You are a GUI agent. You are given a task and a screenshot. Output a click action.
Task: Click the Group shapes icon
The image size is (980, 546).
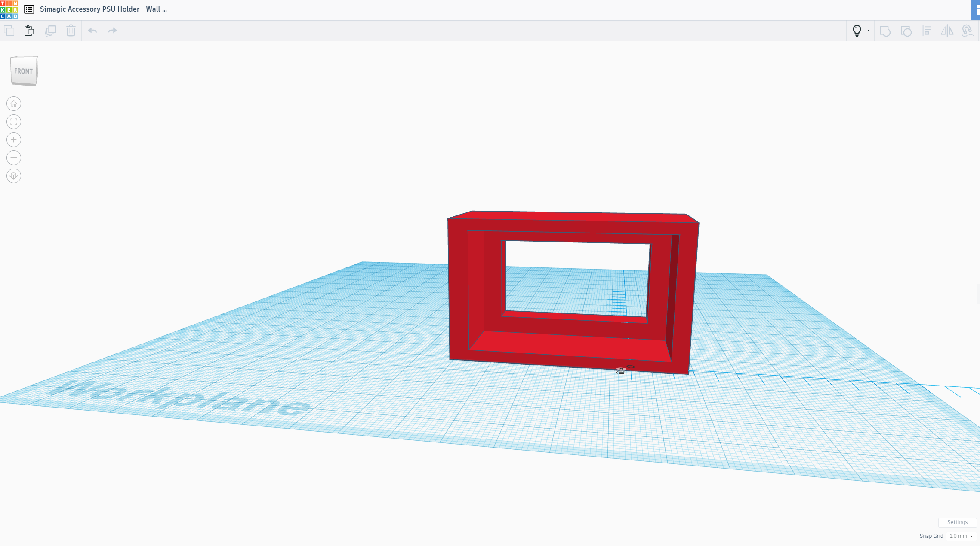pyautogui.click(x=885, y=31)
